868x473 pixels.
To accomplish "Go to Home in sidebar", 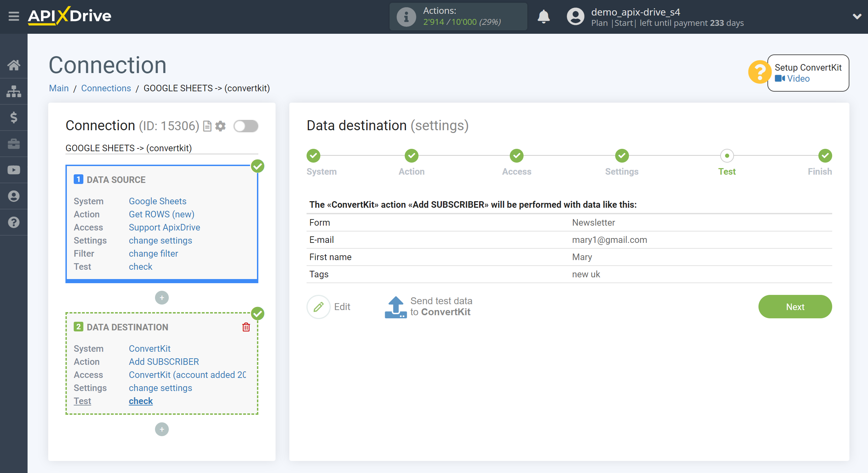I will (14, 65).
